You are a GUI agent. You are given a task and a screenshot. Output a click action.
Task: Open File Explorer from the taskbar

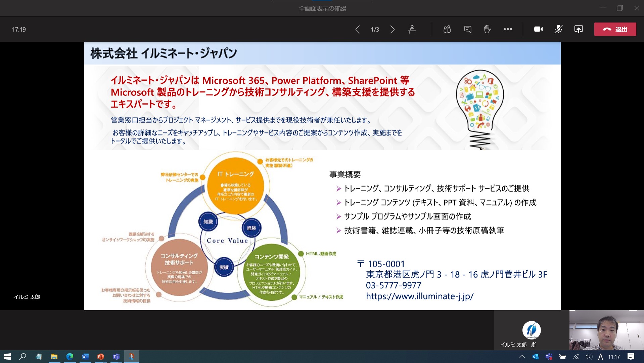(x=54, y=357)
